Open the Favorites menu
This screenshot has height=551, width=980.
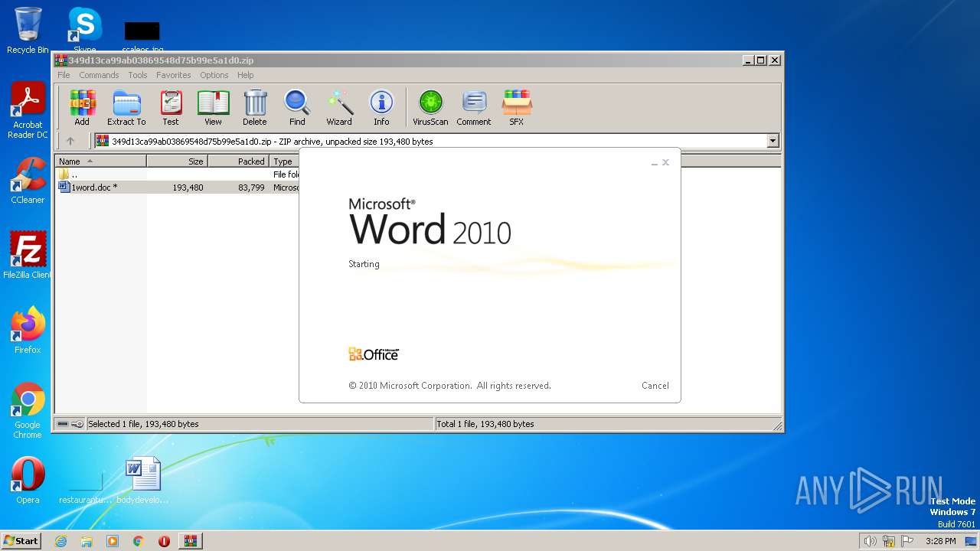click(174, 75)
